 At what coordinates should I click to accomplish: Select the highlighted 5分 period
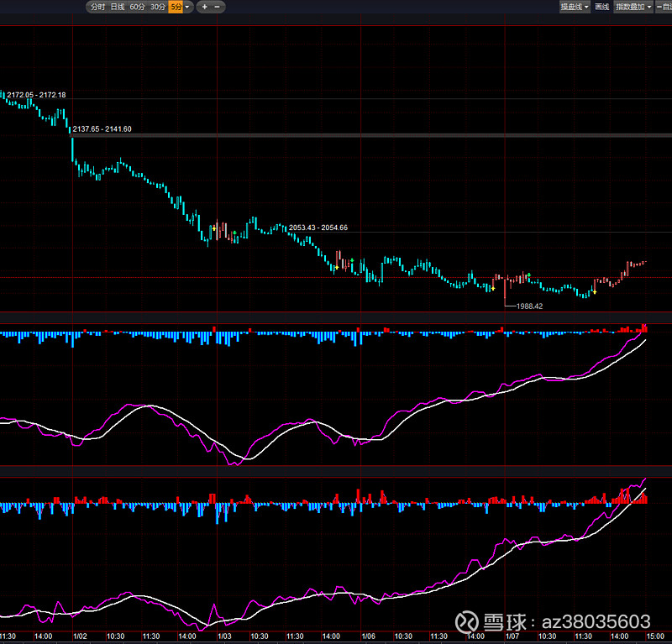(x=176, y=7)
